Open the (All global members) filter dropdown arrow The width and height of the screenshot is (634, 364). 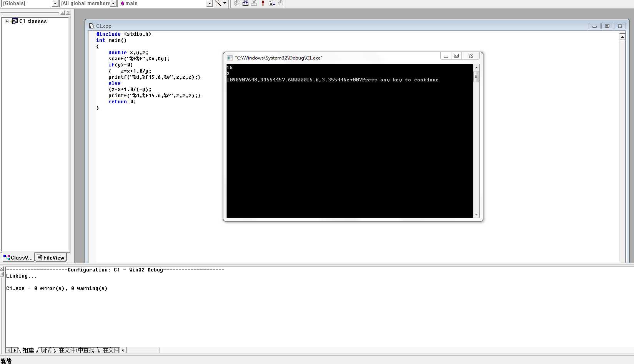coord(113,3)
